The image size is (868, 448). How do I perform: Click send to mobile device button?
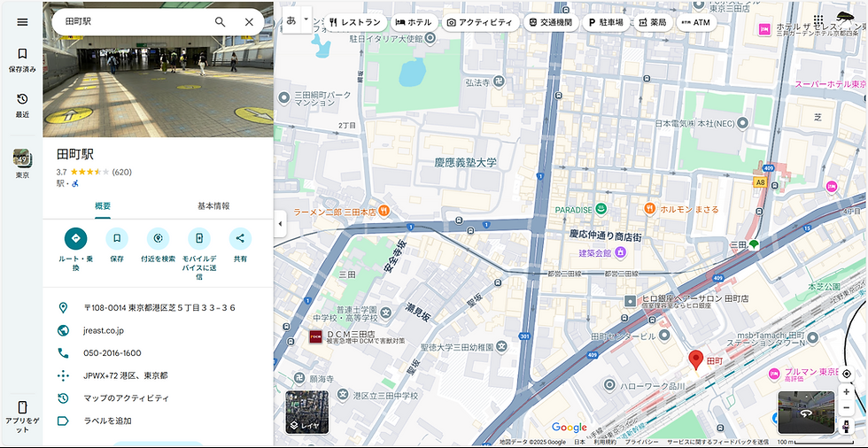coord(199,238)
